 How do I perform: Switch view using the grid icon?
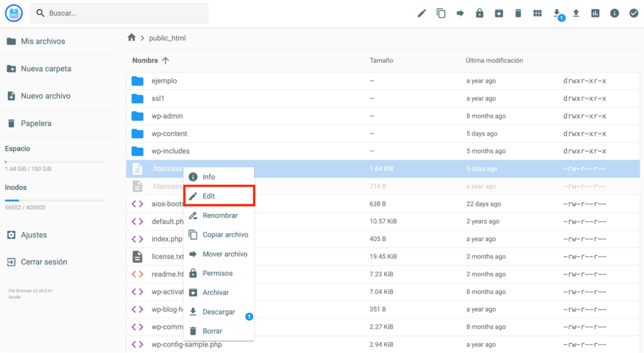pos(537,13)
